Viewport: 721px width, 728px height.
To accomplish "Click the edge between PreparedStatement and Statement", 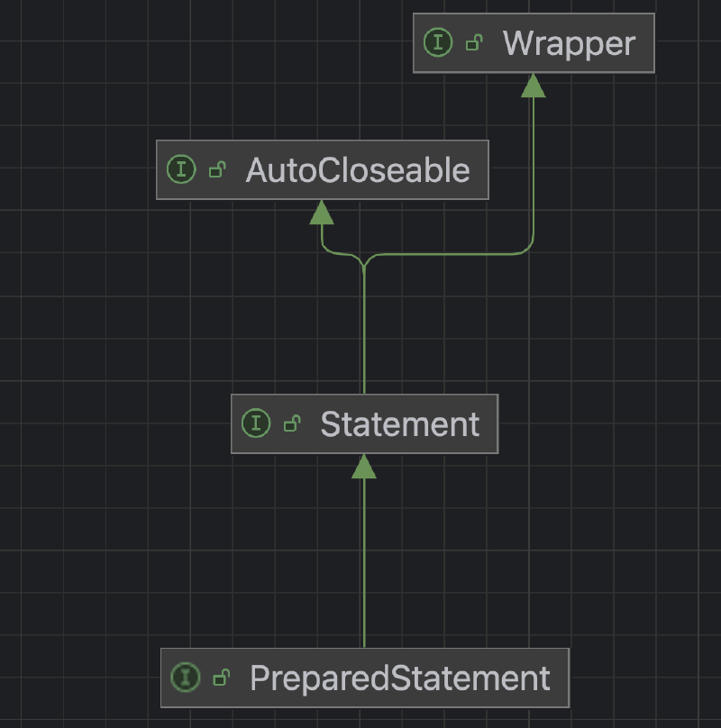I will [364, 563].
